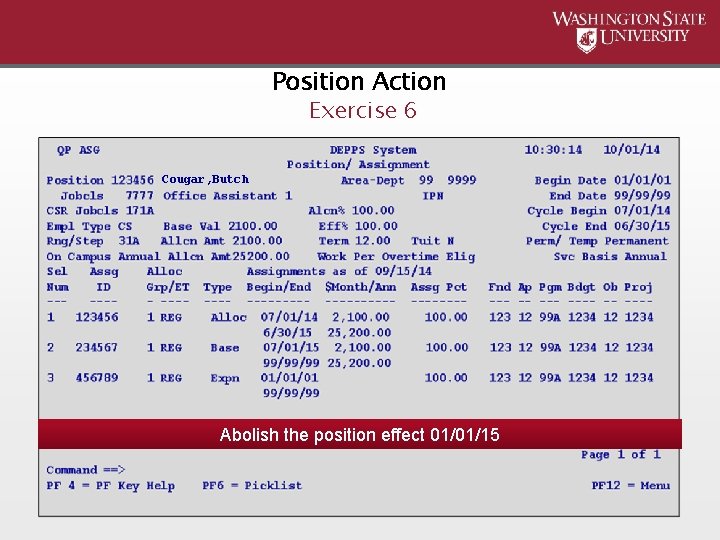Select assignment ID 234567 in row 2

[97, 347]
